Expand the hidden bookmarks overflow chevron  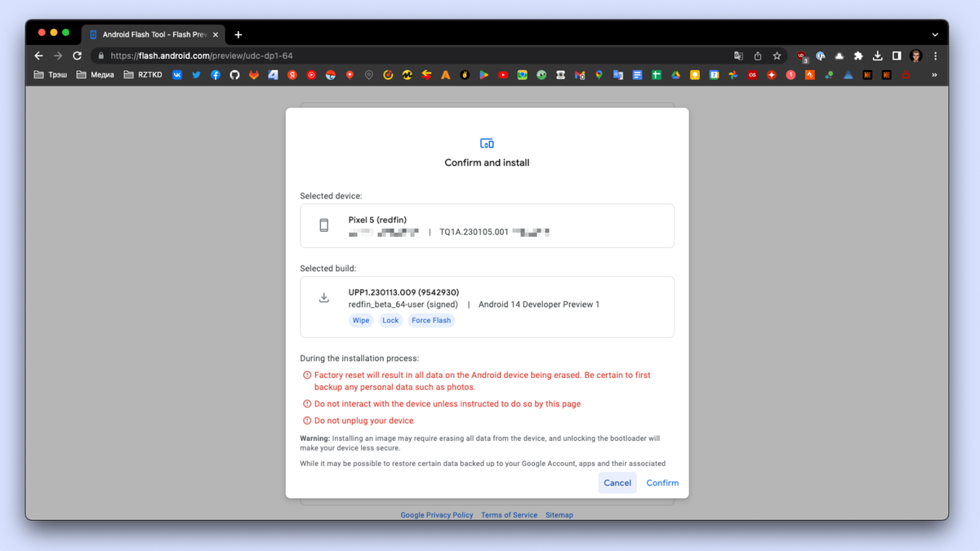point(934,74)
